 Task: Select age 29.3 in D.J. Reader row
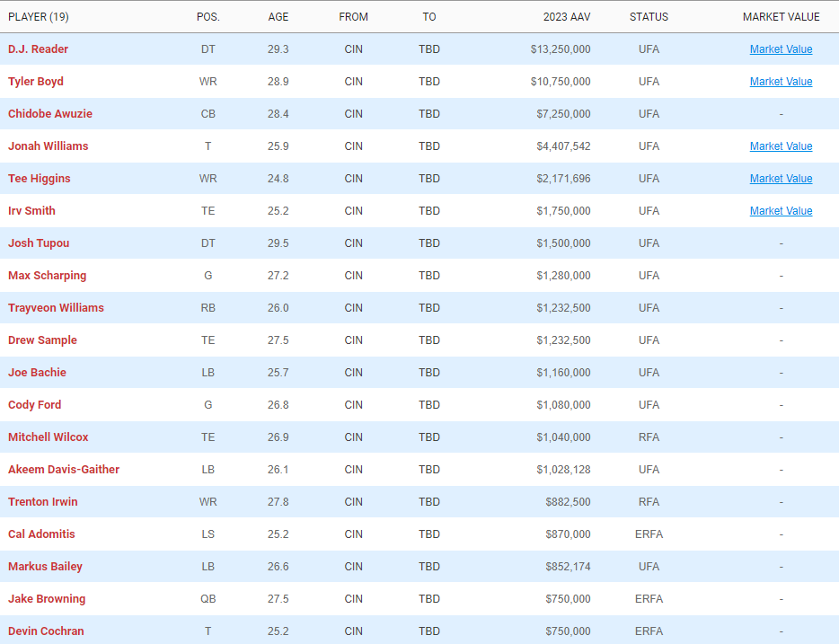coord(278,49)
